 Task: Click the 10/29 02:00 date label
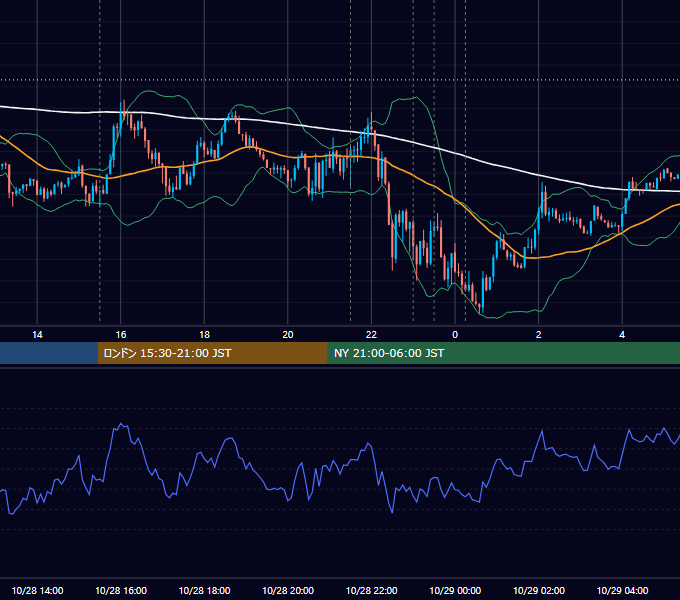pyautogui.click(x=539, y=590)
